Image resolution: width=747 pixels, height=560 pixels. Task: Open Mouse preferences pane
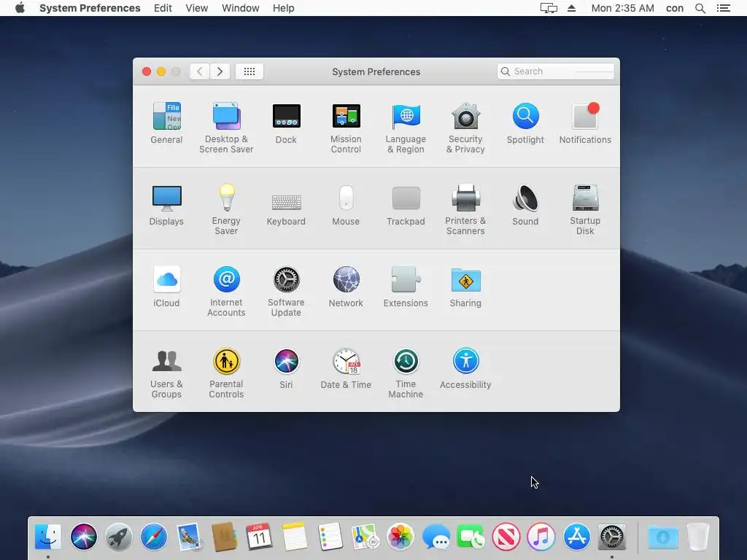tap(346, 205)
